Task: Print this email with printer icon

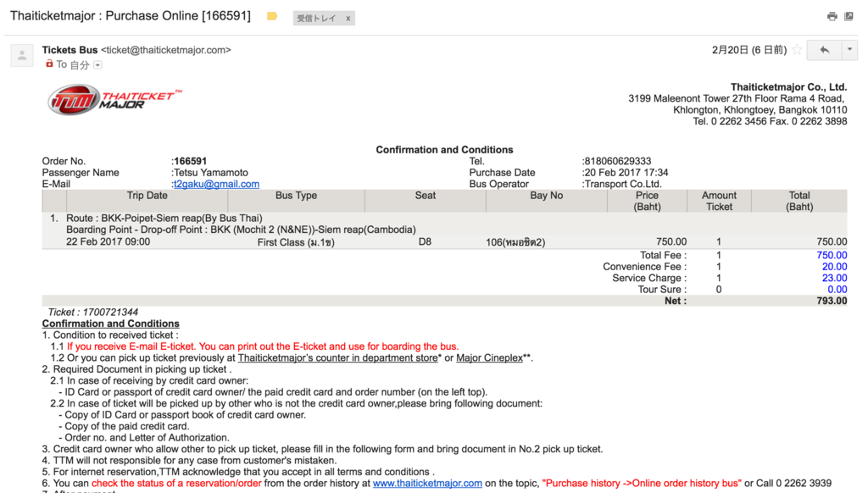Action: pyautogui.click(x=832, y=17)
